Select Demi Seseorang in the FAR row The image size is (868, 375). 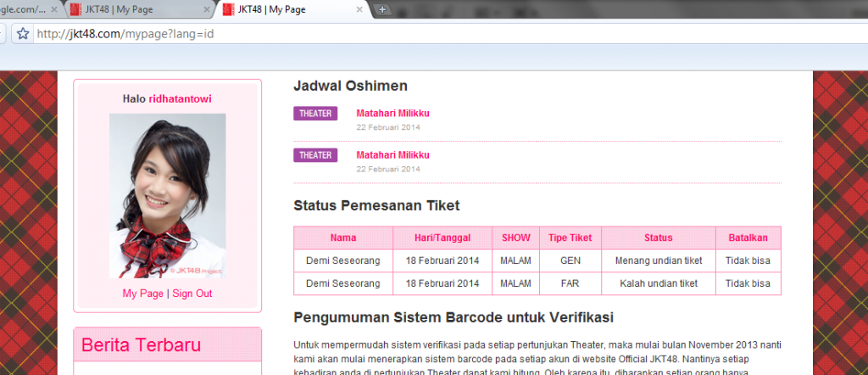(343, 283)
